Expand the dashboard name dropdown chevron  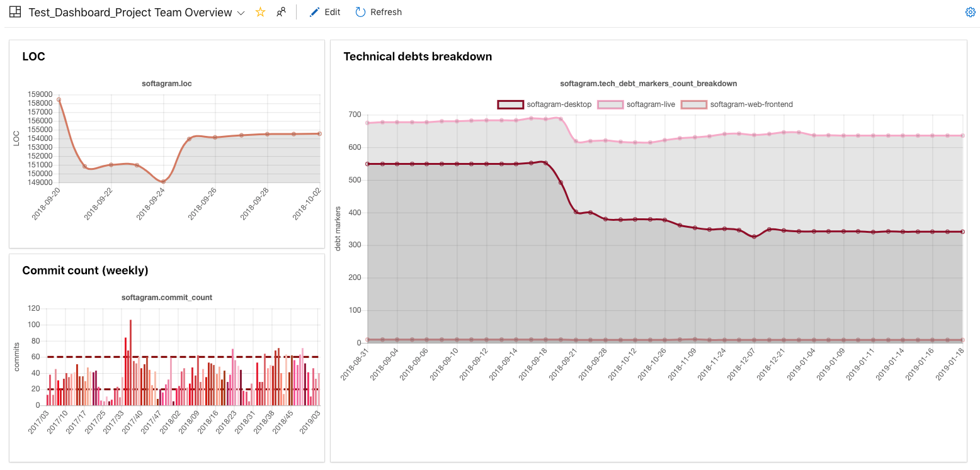pyautogui.click(x=241, y=13)
